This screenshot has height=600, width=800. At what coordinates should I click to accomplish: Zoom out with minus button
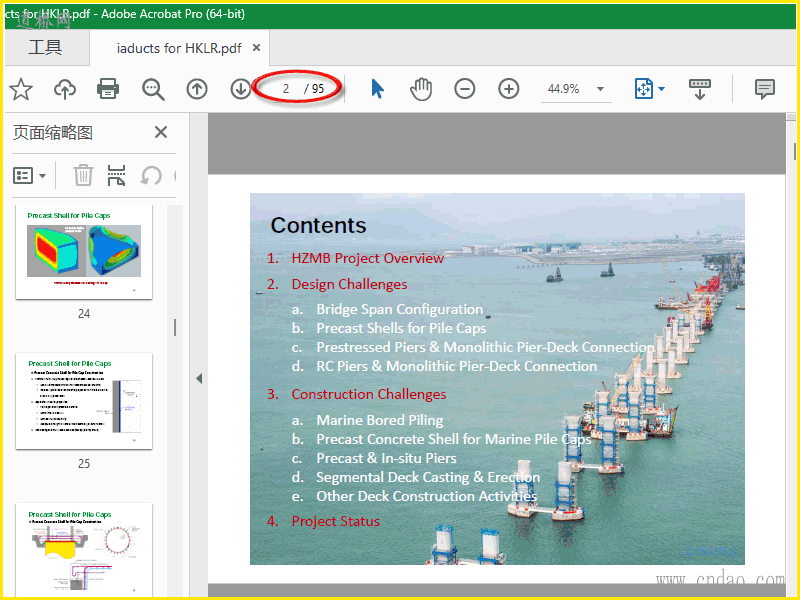pos(465,89)
